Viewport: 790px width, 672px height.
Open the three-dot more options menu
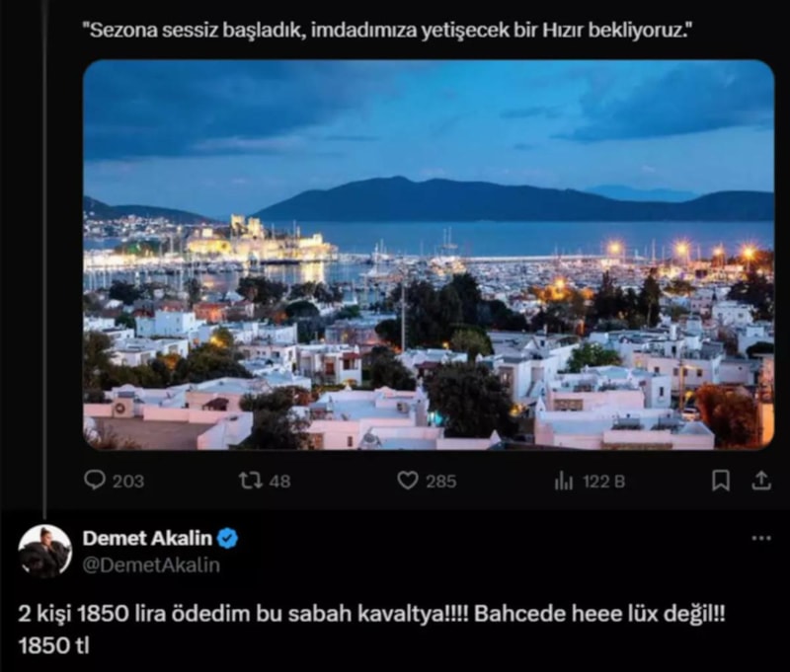tap(761, 538)
